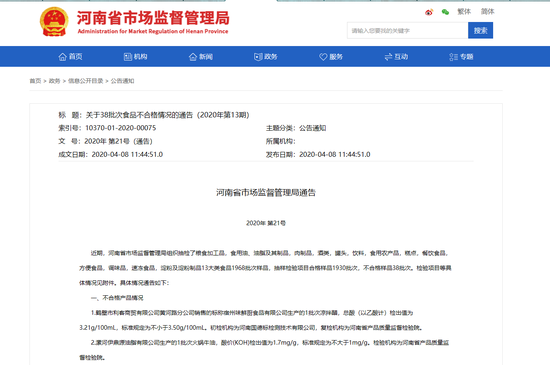The width and height of the screenshot is (550, 365).
Task: Click the blue 搜索 search button
Action: coord(480,31)
